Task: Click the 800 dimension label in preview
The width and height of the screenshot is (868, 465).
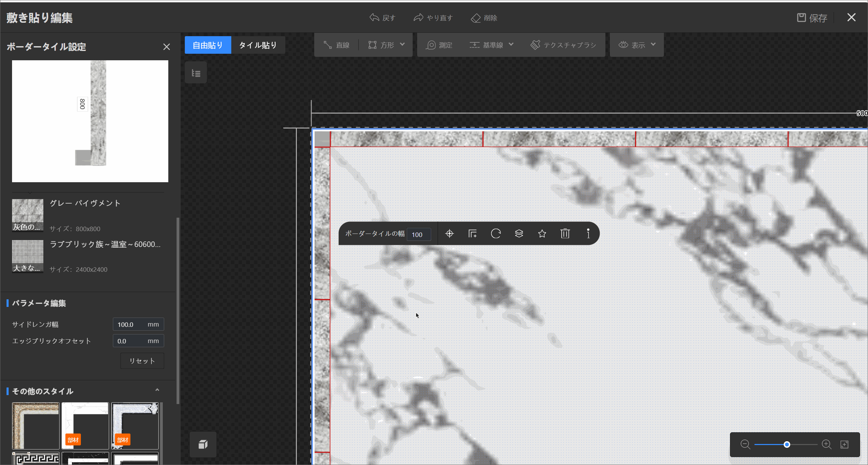Action: [83, 104]
